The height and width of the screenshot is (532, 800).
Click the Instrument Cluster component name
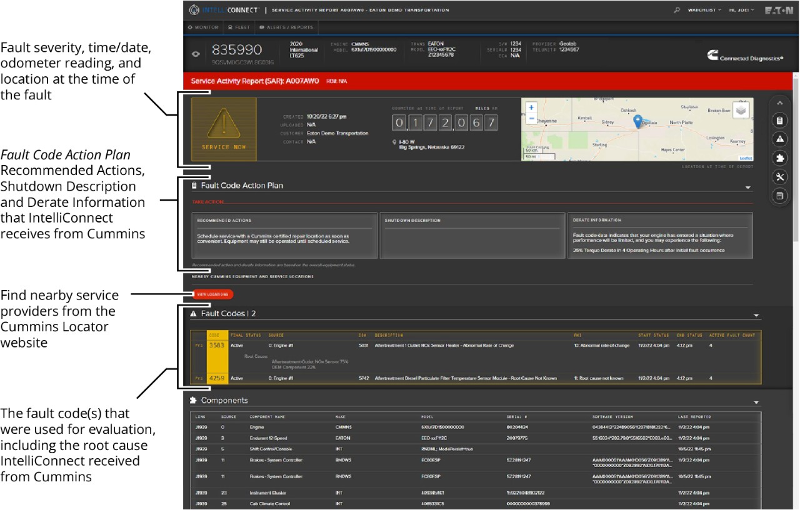point(269,493)
